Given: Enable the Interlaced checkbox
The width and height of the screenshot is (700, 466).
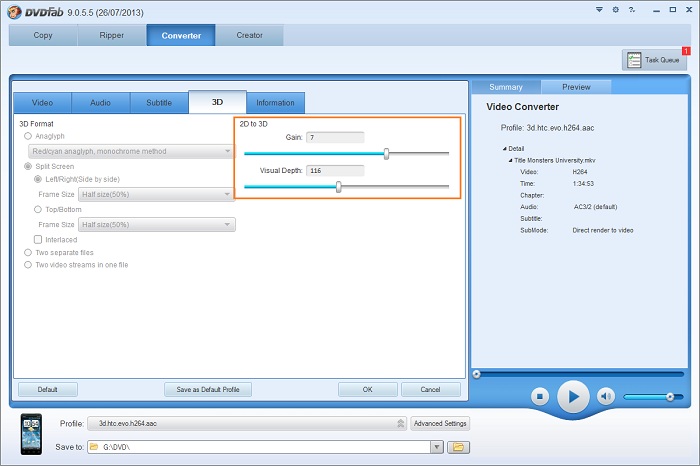Looking at the screenshot, I should point(38,240).
